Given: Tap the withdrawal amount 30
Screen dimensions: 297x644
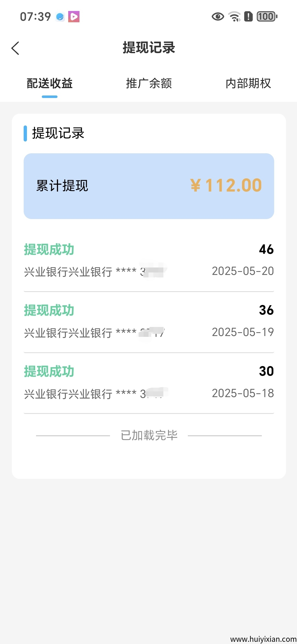Looking at the screenshot, I should click(266, 371).
